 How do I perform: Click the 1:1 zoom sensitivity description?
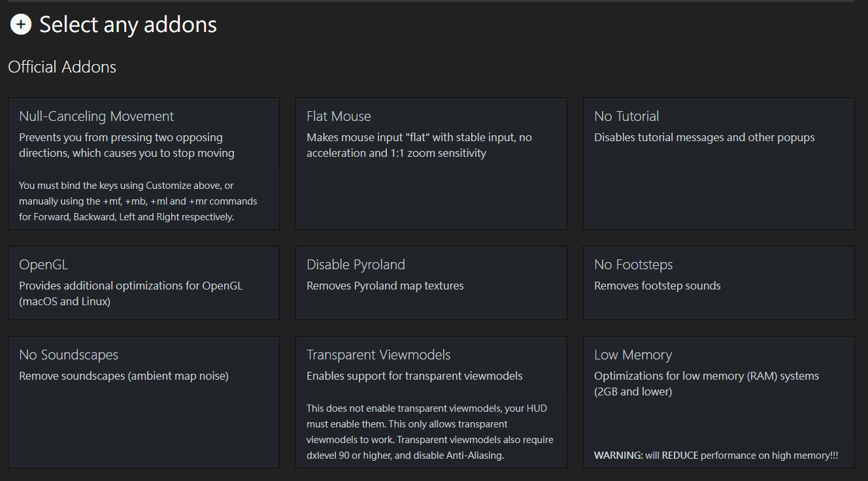419,145
